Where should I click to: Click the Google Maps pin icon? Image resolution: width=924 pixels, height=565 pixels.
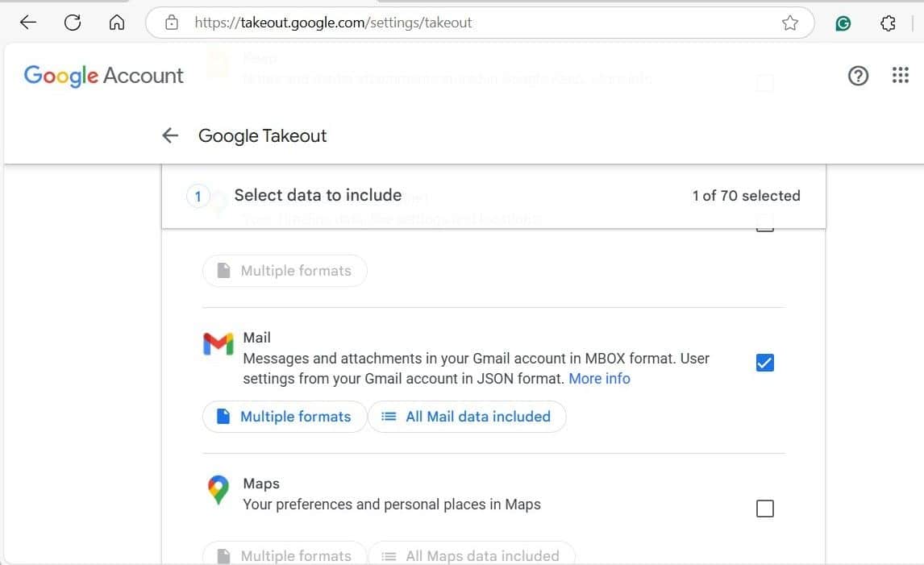[218, 489]
